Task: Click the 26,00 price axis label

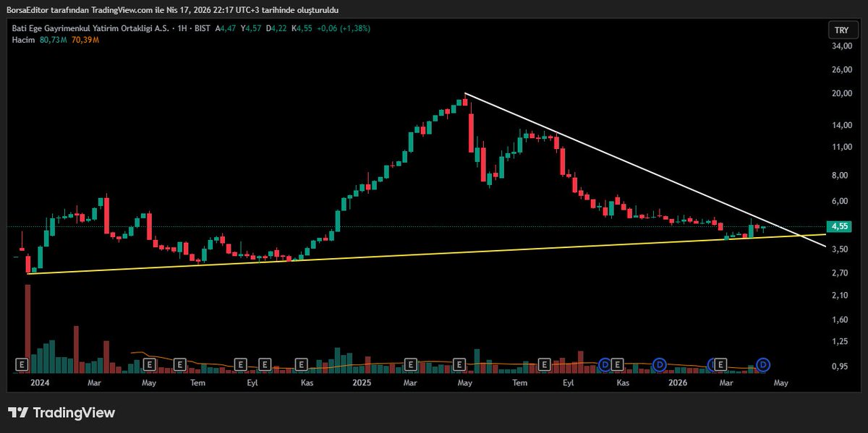Action: point(841,70)
